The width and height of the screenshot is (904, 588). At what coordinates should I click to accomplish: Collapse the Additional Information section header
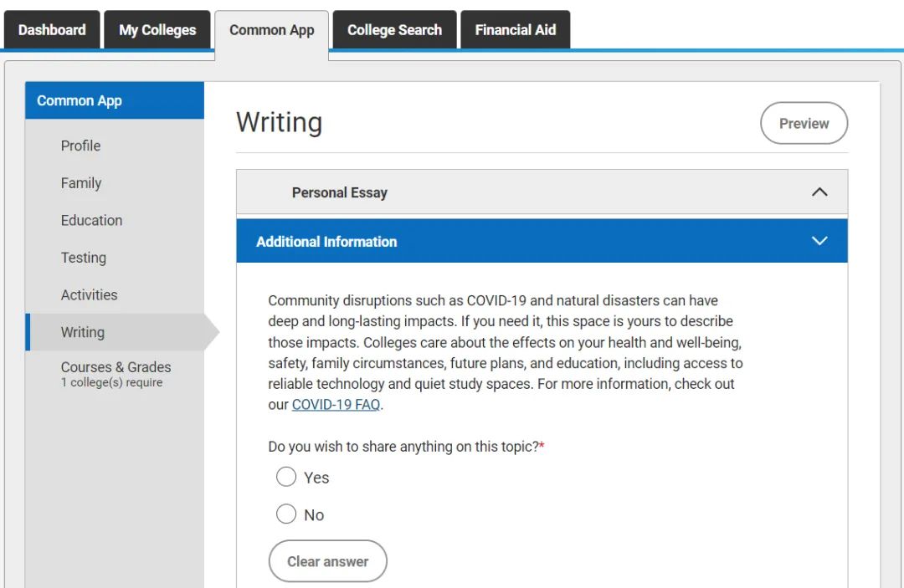(x=326, y=242)
